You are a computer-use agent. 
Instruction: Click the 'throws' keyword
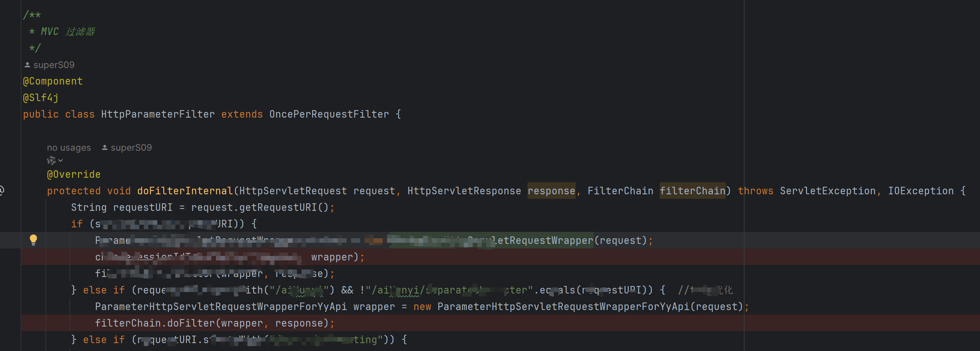pyautogui.click(x=755, y=191)
